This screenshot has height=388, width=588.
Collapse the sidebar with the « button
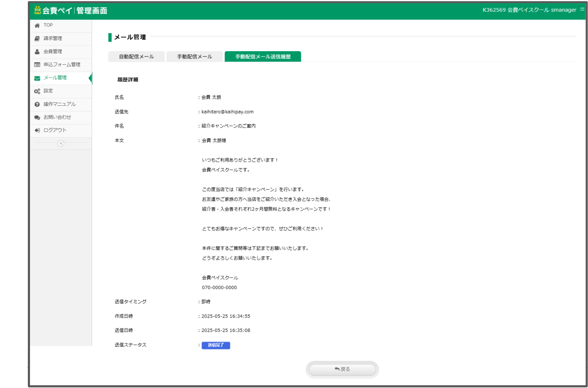[x=61, y=143]
